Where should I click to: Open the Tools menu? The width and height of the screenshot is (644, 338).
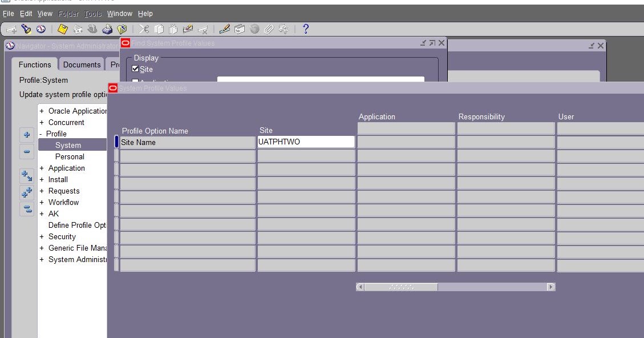(x=92, y=13)
